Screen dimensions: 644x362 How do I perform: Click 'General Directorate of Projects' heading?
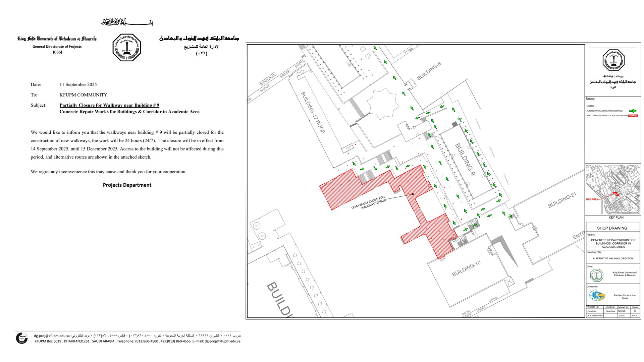tap(57, 47)
